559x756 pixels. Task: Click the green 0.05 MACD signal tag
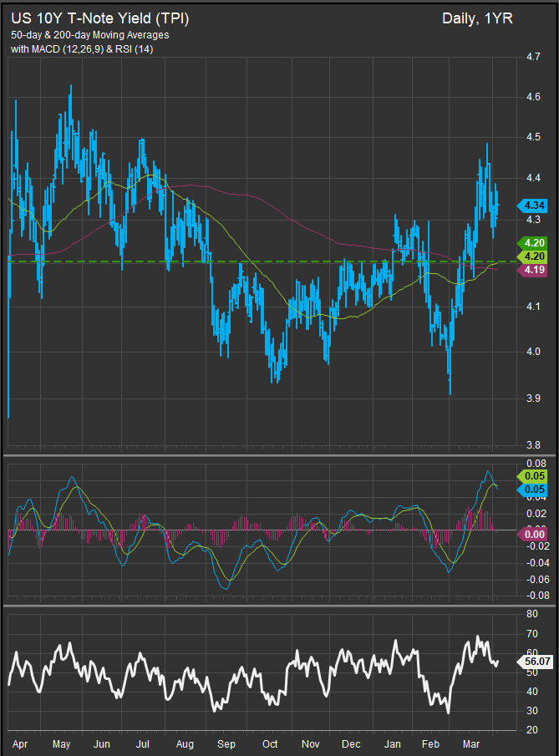tap(533, 475)
